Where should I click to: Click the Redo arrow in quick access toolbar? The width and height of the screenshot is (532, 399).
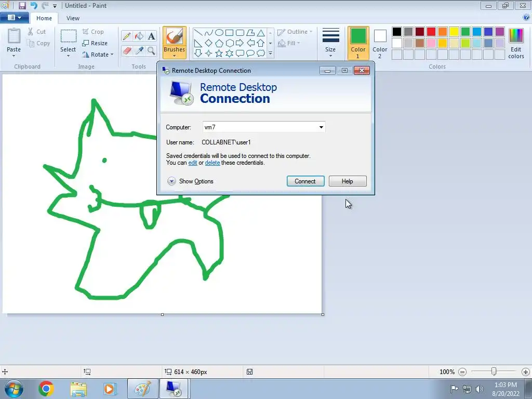click(45, 5)
